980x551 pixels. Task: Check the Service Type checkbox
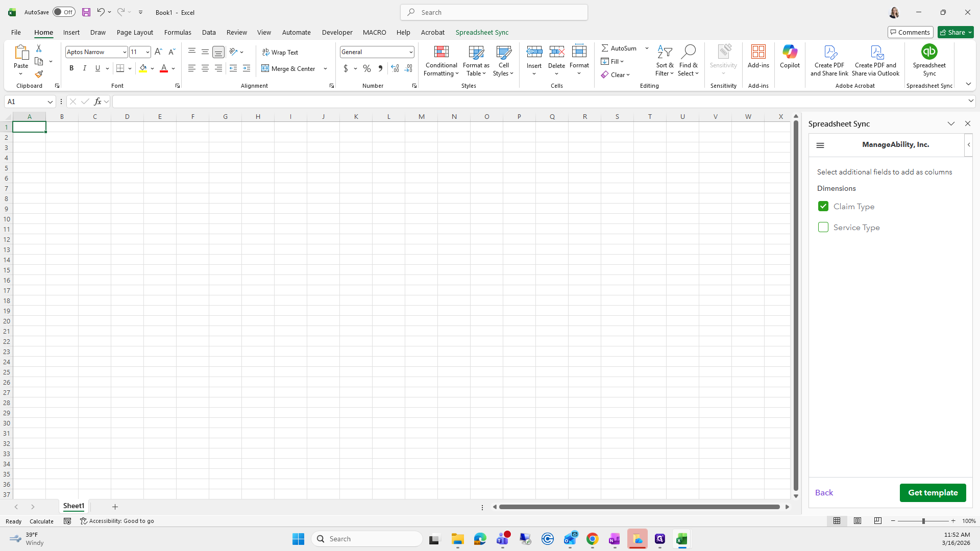tap(823, 227)
